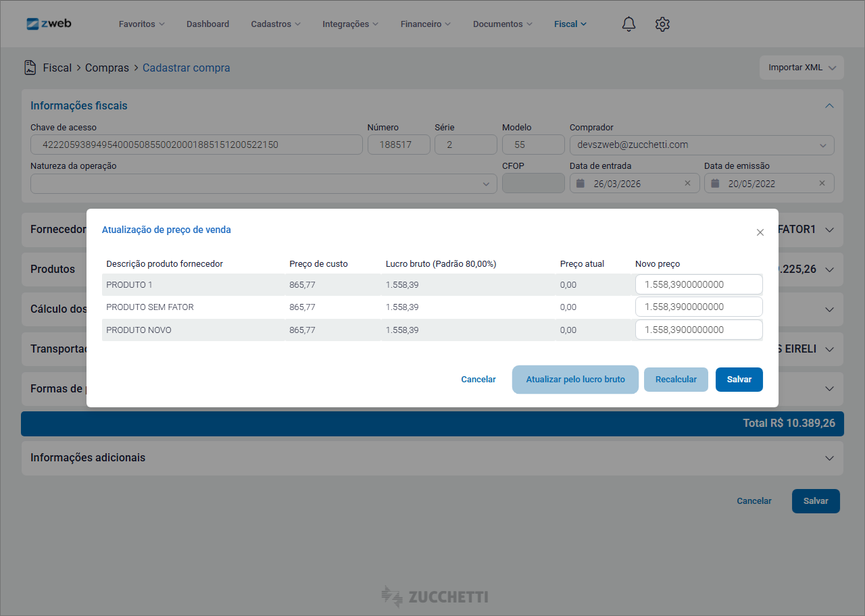Click the Fiscal document icon in breadcrumb
Screen dimensions: 865x616
(30, 68)
